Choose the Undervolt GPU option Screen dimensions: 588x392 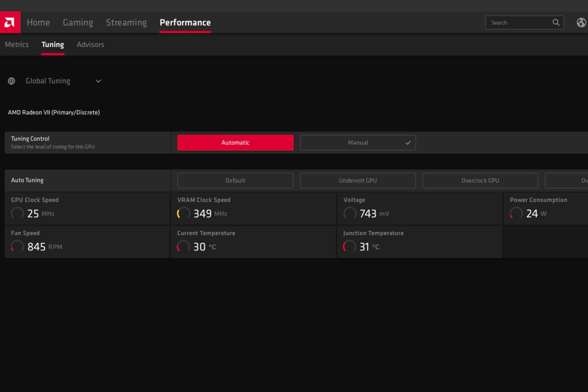[x=358, y=181]
